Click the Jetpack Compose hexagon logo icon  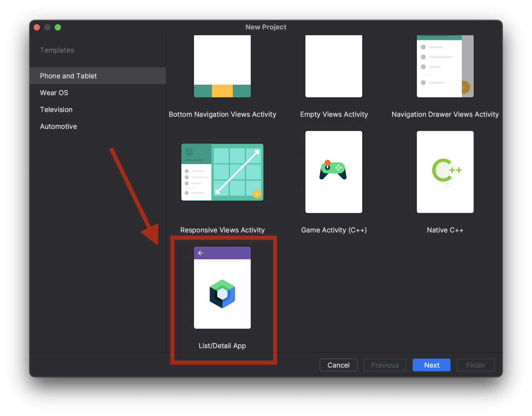(x=222, y=294)
